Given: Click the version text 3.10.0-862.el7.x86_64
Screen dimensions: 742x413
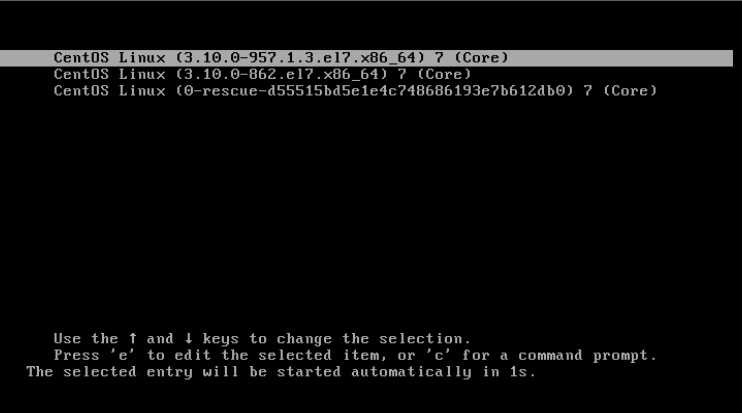Looking at the screenshot, I should pyautogui.click(x=282, y=74).
